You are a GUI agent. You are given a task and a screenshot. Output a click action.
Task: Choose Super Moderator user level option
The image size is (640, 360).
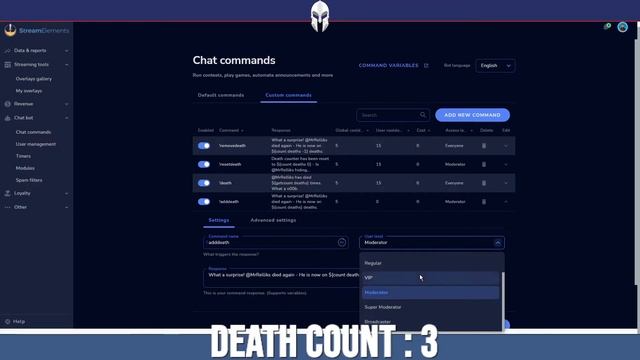pyautogui.click(x=431, y=307)
